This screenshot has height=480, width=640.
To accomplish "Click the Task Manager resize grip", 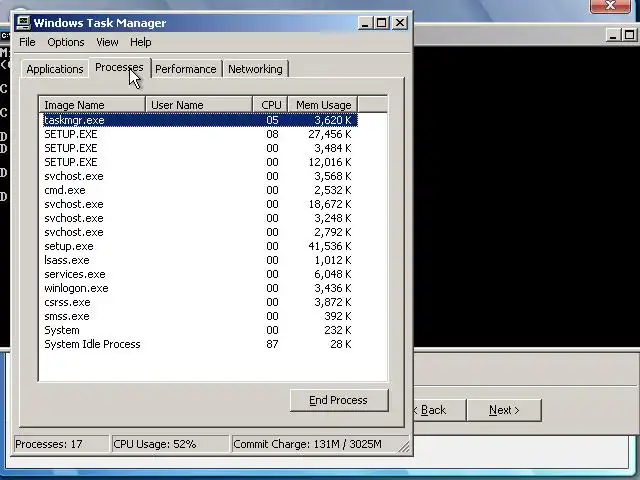I will [404, 447].
